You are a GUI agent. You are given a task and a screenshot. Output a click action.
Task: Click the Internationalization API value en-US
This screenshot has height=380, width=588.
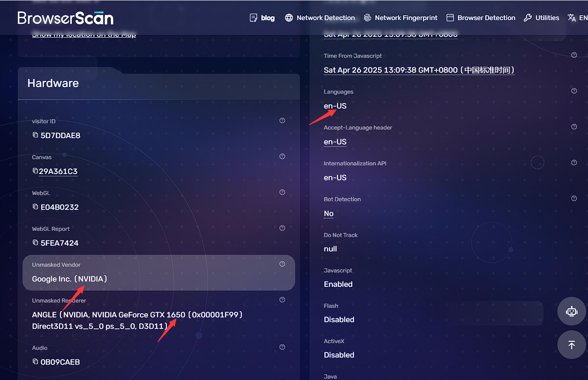335,178
